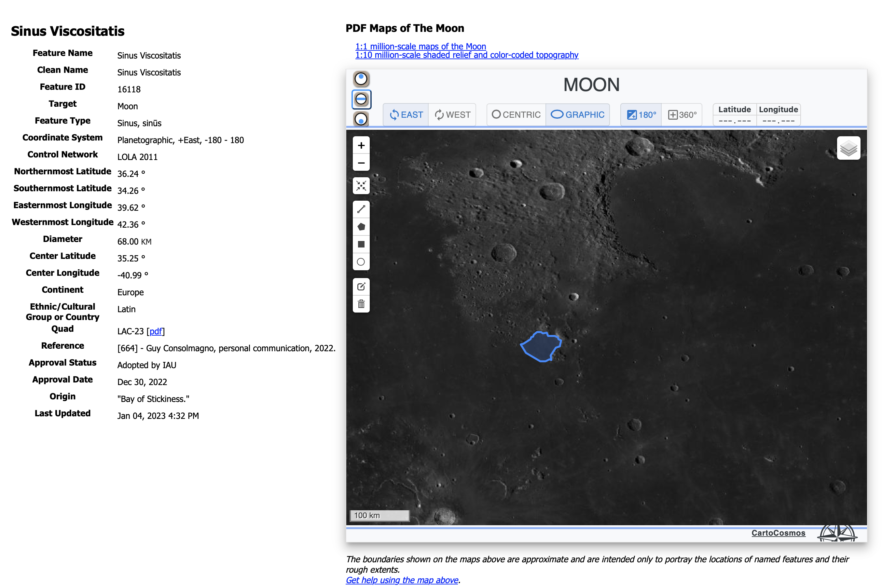
Task: Select the equatorial cylindrical projection icon
Action: pos(361,100)
